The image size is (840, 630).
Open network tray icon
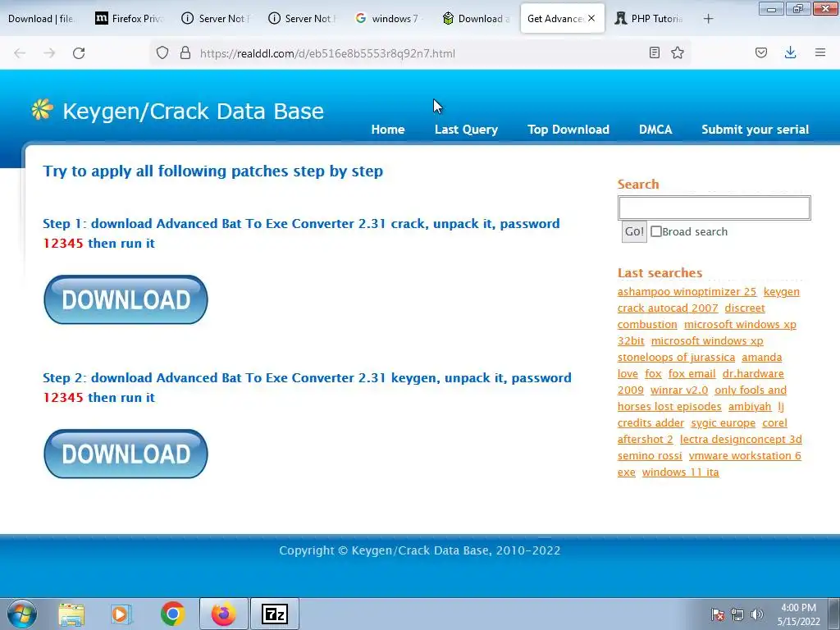pyautogui.click(x=737, y=614)
